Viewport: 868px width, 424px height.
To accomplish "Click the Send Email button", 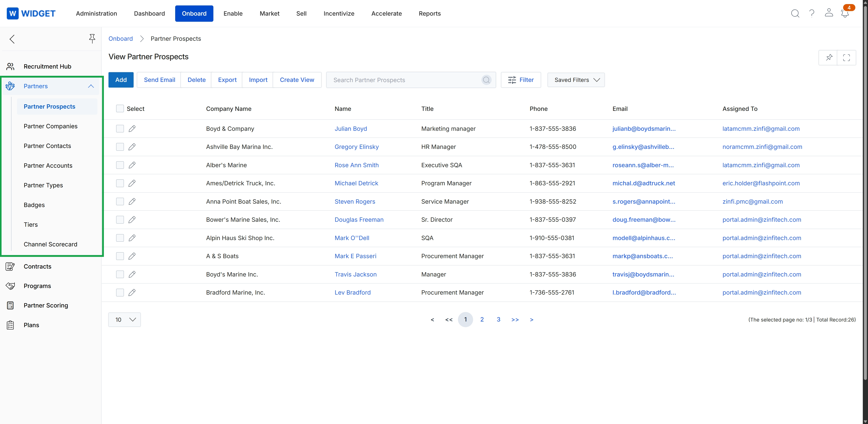I will (x=159, y=80).
